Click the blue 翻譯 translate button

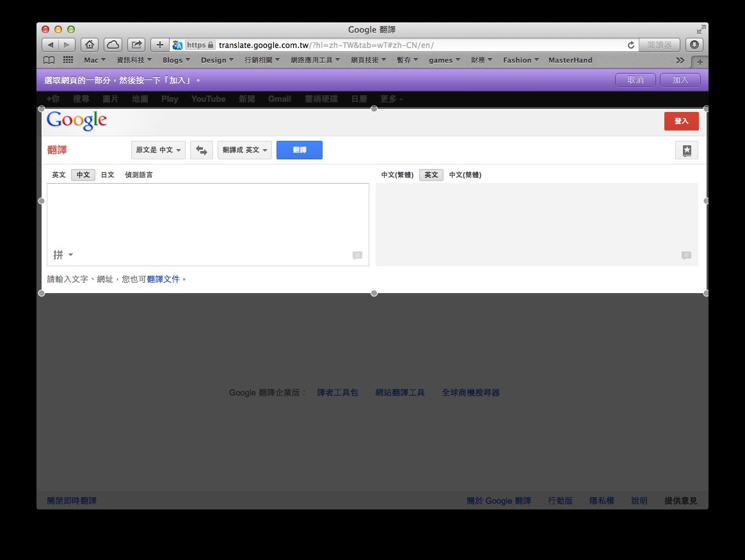point(300,150)
